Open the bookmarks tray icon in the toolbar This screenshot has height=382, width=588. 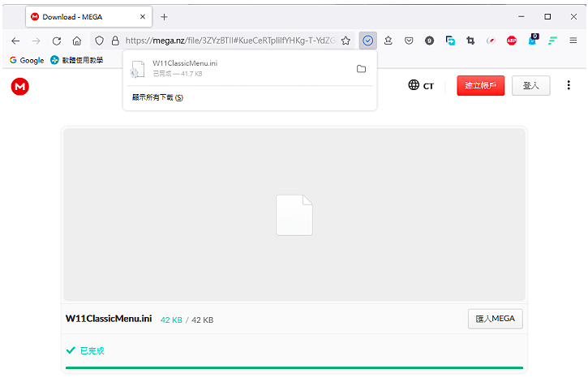(x=388, y=41)
